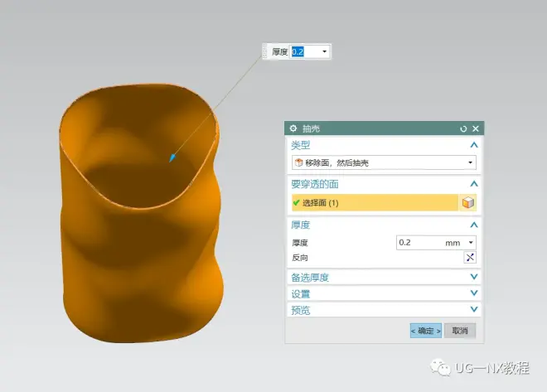
Task: Click the face selection cube icon
Action: click(469, 203)
